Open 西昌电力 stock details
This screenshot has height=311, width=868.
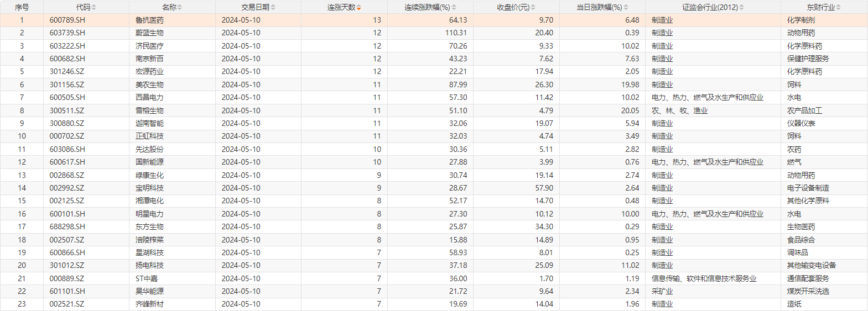(149, 97)
